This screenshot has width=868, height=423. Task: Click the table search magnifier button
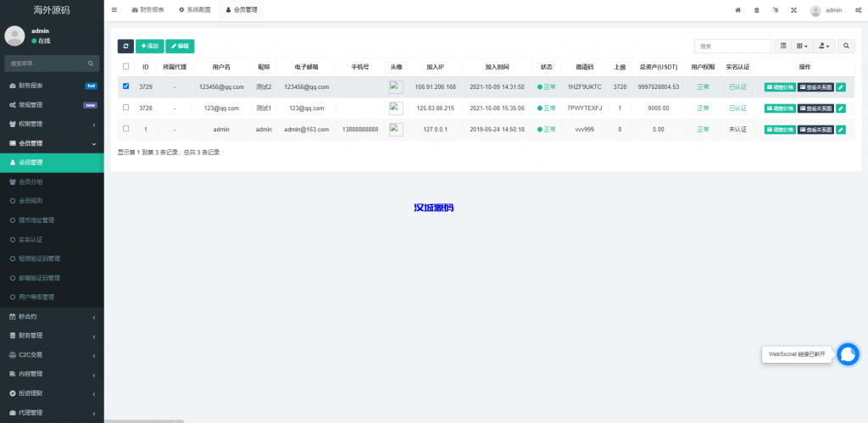tap(846, 46)
